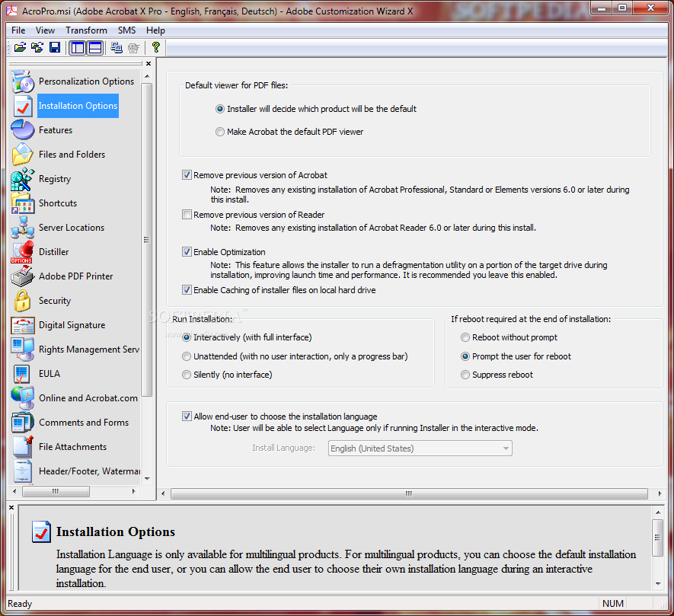
Task: Click sidebar scroll down arrow
Action: 148,478
